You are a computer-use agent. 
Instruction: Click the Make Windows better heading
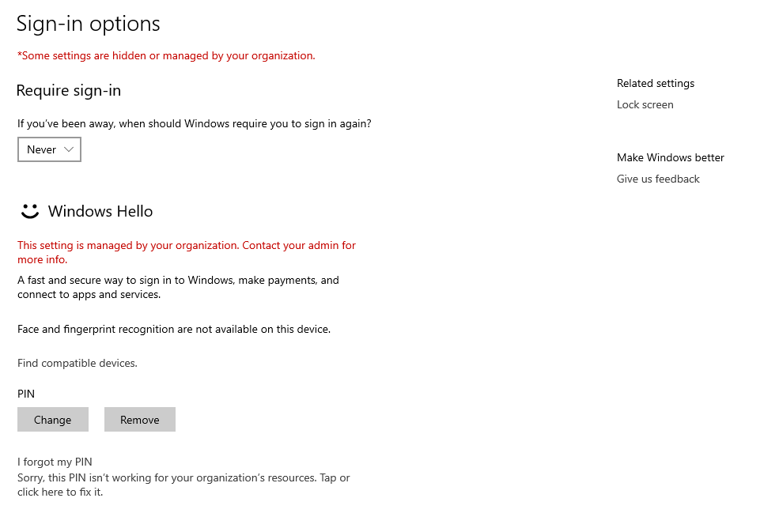[670, 157]
